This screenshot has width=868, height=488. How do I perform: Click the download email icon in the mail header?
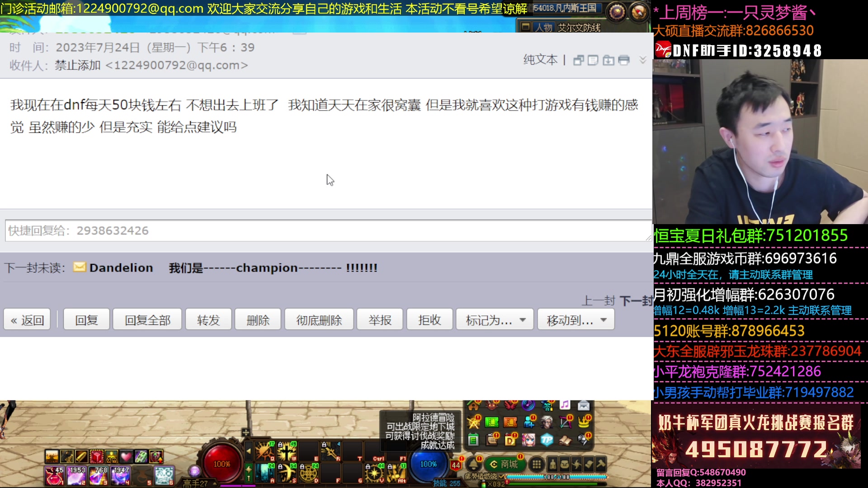pyautogui.click(x=609, y=60)
